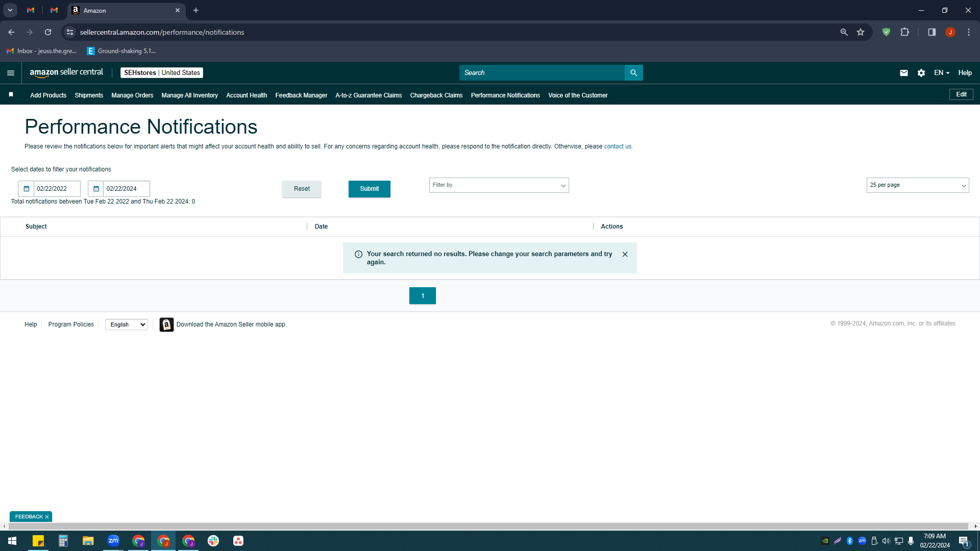The image size is (980, 551).
Task: Open Voice of the Customer menu item
Action: 578,95
